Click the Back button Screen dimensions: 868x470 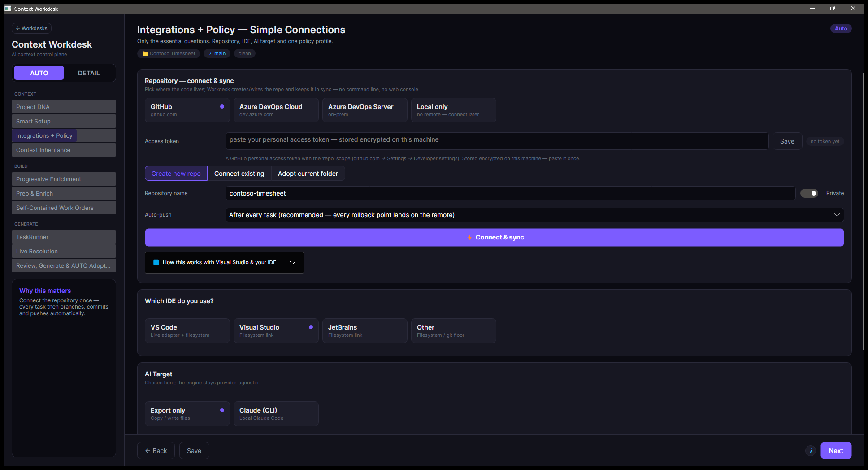tap(156, 451)
